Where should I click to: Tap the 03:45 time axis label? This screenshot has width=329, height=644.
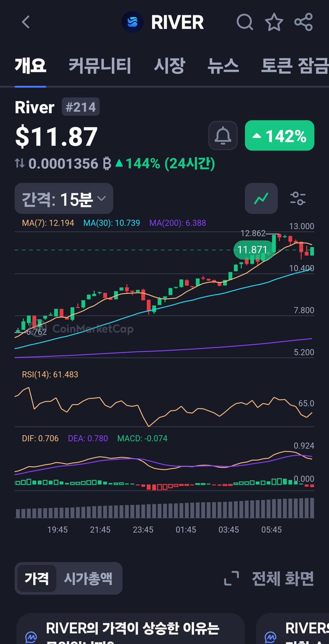[228, 530]
